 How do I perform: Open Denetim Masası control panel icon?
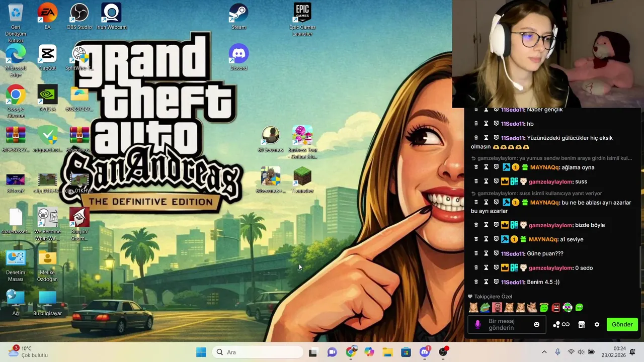pos(16,264)
